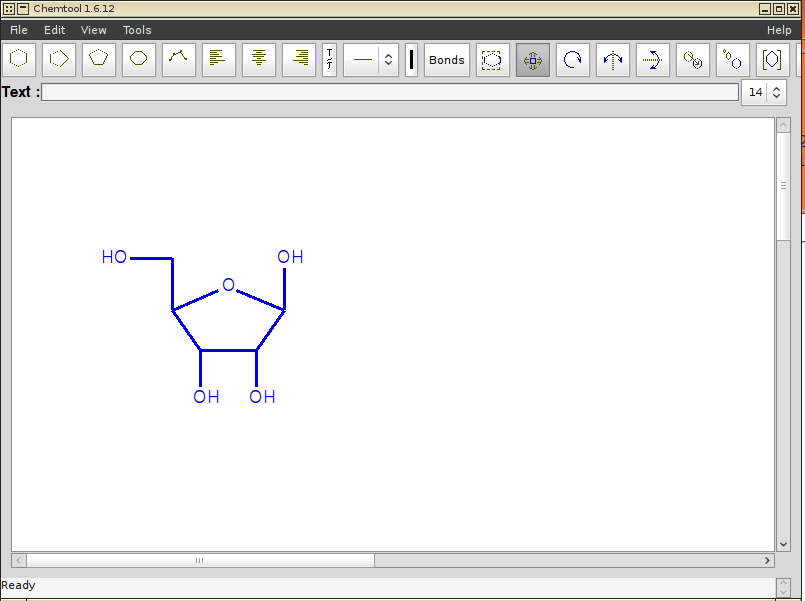
Task: Click the status bar scroll arrows
Action: click(783, 588)
